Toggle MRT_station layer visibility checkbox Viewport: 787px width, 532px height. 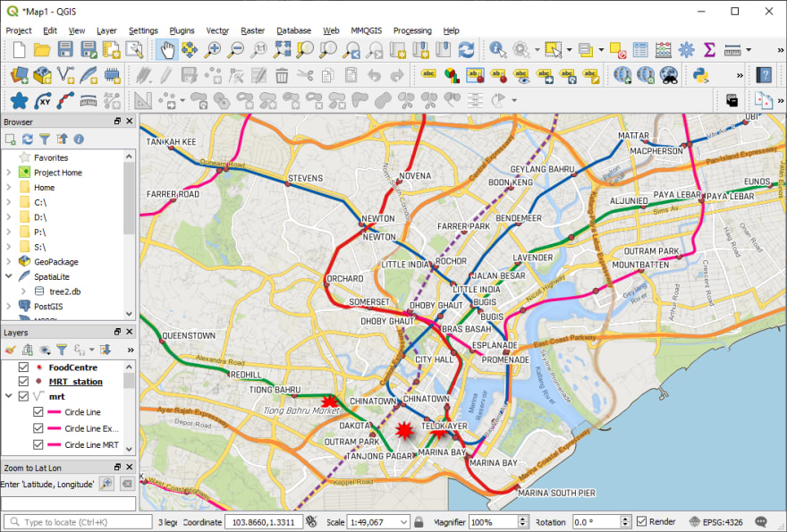(x=23, y=381)
